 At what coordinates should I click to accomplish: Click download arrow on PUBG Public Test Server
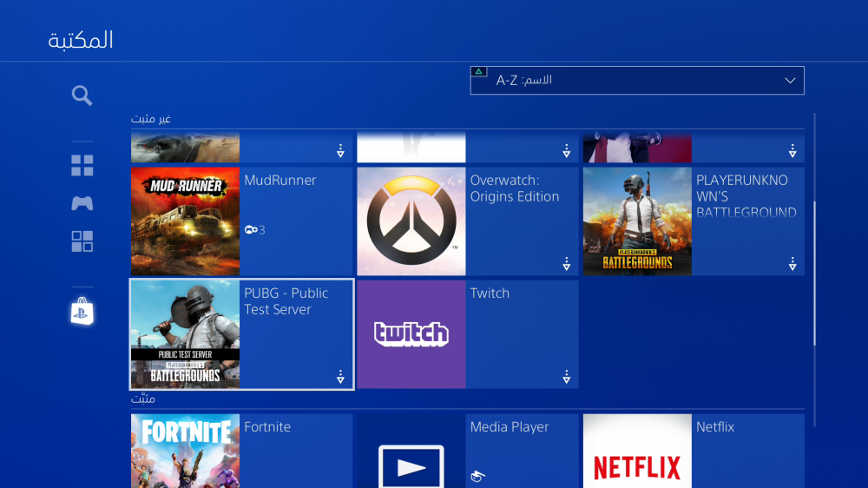coord(340,377)
